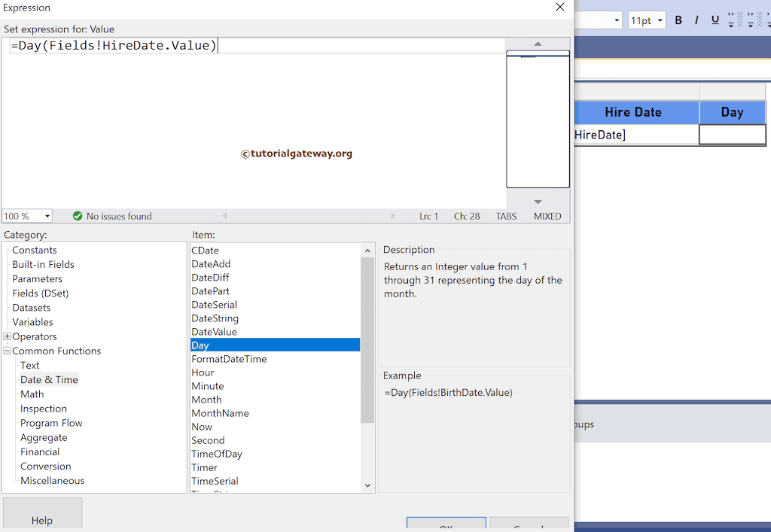Select Hour in the Item list
Viewport: 771px width, 532px height.
[276, 372]
